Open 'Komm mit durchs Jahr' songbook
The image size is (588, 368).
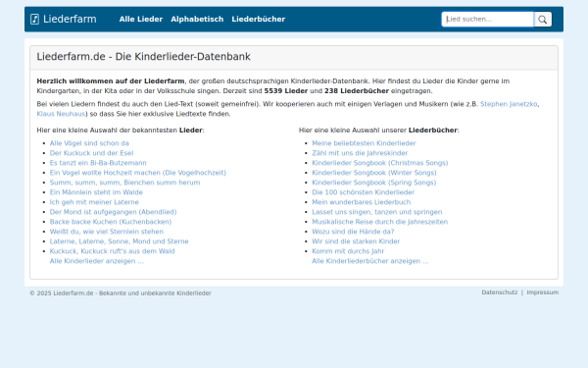(x=348, y=251)
